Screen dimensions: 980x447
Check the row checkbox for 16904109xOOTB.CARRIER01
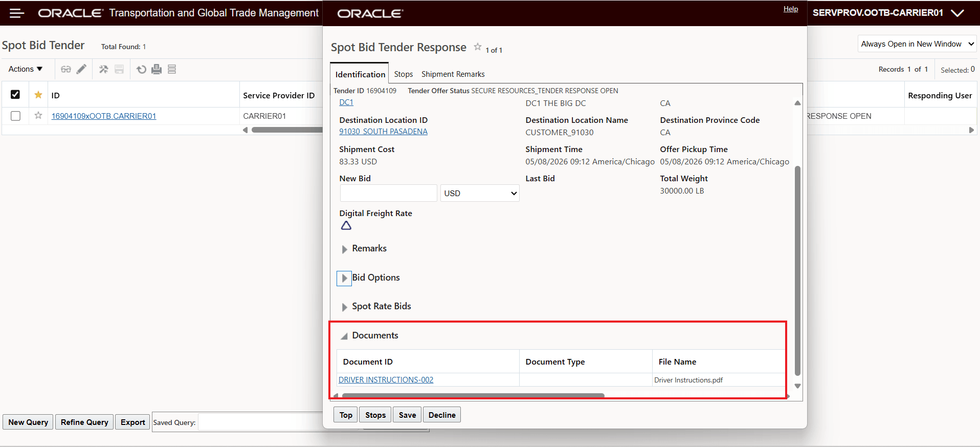tap(15, 116)
